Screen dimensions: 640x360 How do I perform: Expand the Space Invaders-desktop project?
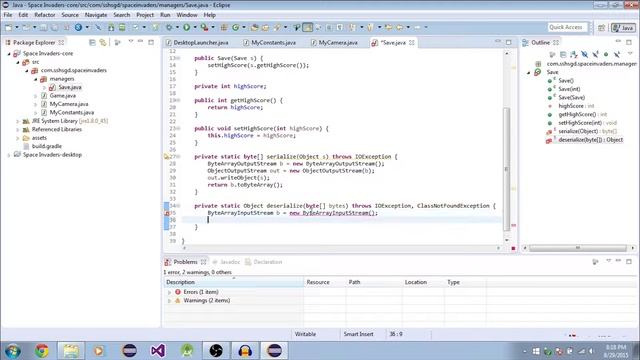[x=9, y=155]
